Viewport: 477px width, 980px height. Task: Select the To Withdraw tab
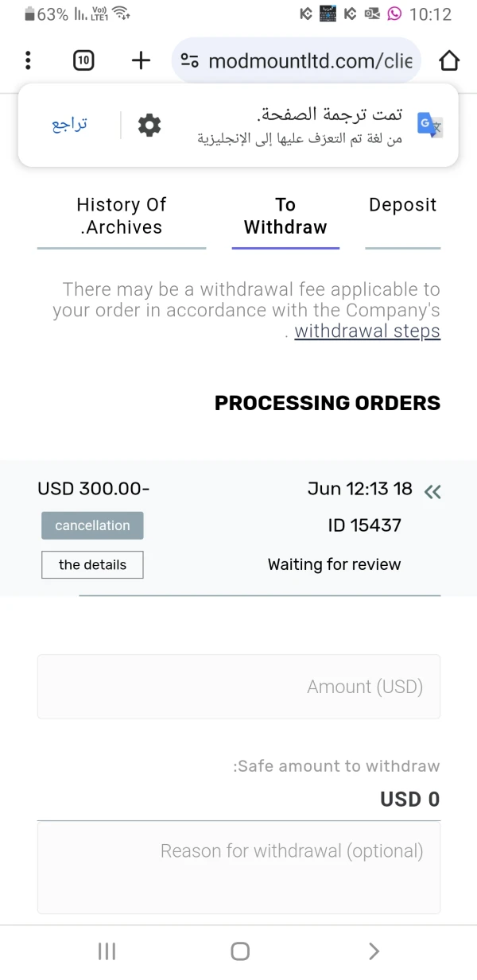point(285,216)
